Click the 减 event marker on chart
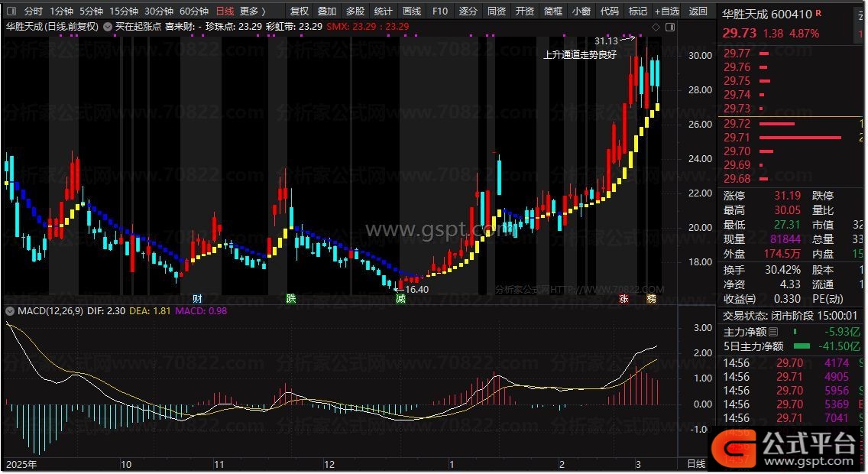868x474 pixels. click(x=400, y=298)
